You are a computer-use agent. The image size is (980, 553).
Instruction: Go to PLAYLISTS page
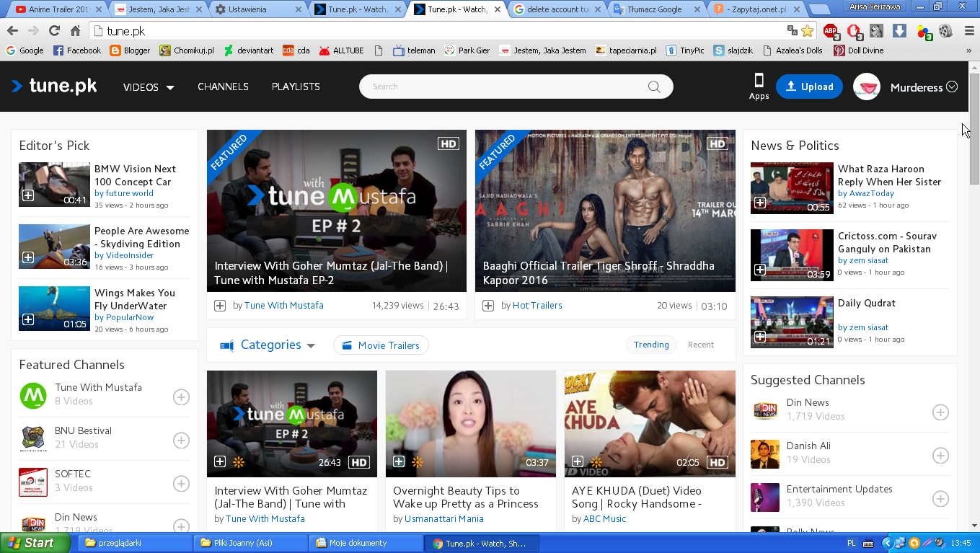click(296, 87)
